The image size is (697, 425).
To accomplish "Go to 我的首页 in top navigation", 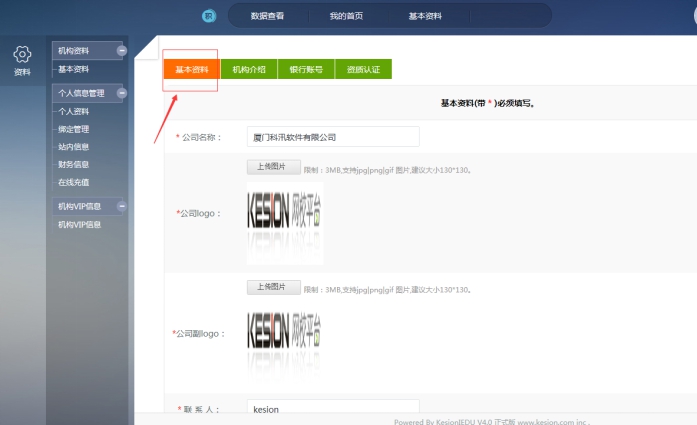I will tap(346, 17).
